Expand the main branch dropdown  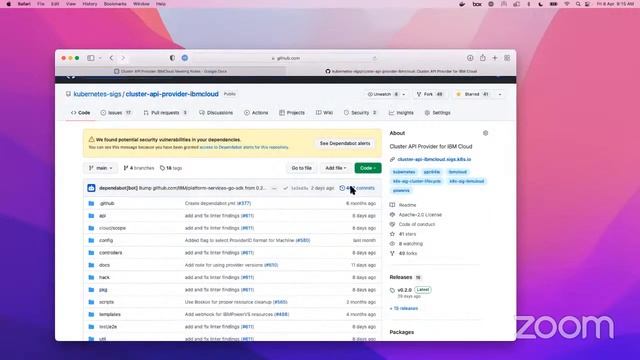tap(100, 168)
